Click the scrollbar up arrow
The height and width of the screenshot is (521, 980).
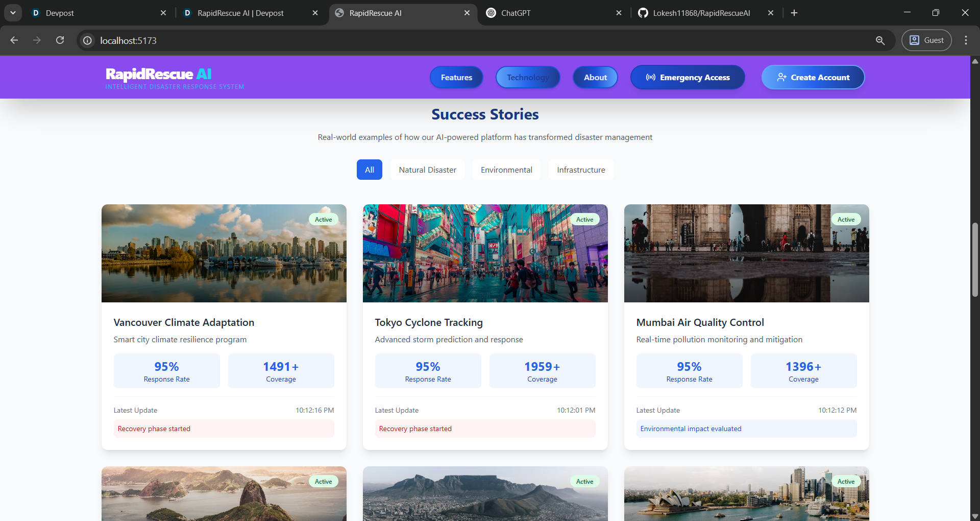tap(975, 61)
